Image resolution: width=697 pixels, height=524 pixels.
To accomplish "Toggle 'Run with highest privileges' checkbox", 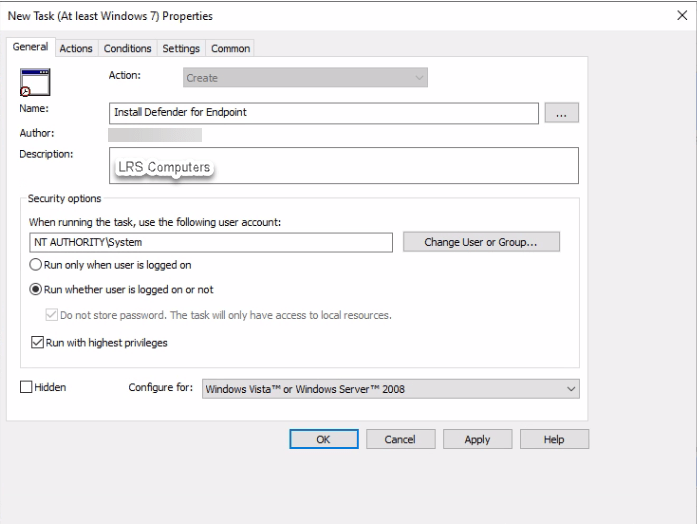I will tap(36, 343).
